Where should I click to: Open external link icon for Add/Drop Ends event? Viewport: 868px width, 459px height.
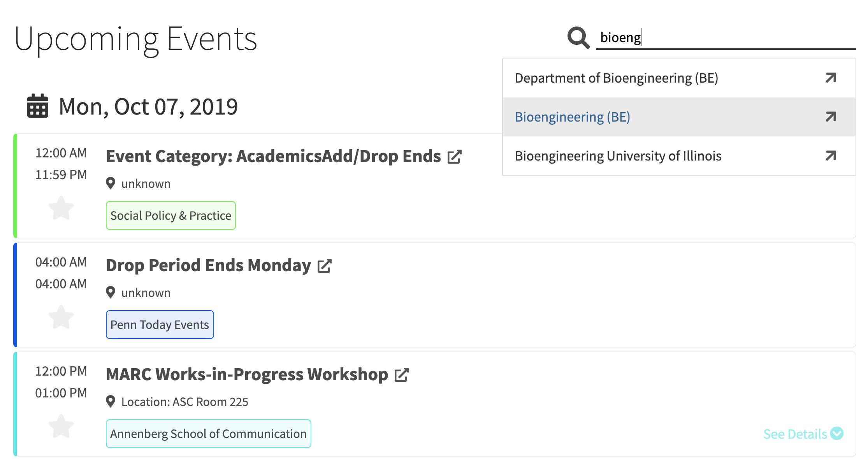pos(454,157)
